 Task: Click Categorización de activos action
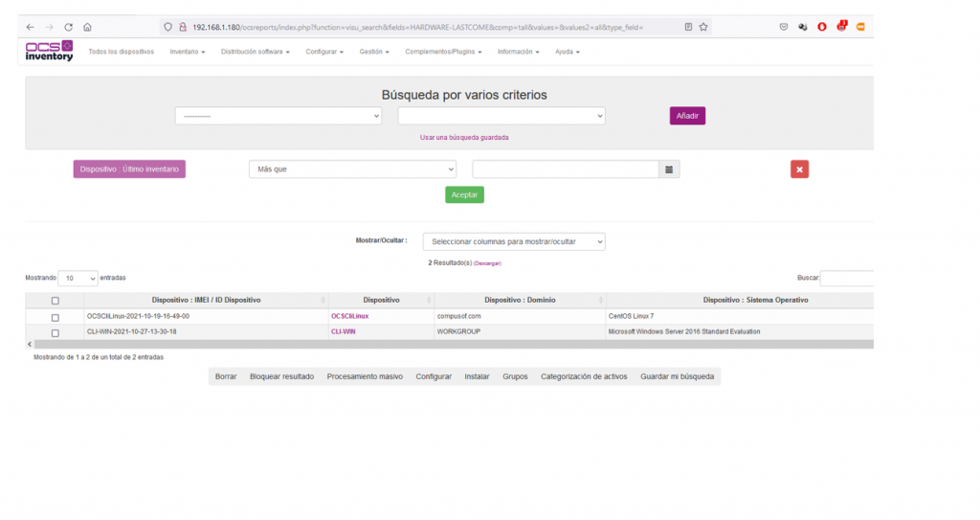(584, 376)
